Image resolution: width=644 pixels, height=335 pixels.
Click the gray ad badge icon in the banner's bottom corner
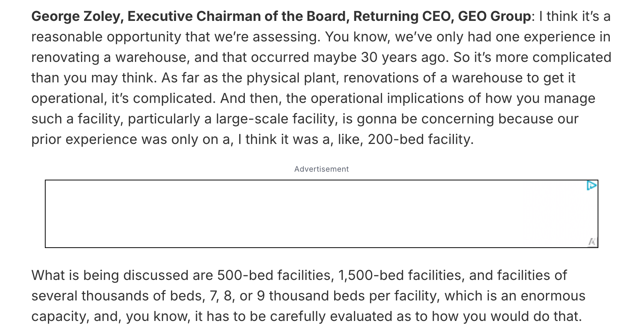coord(592,242)
